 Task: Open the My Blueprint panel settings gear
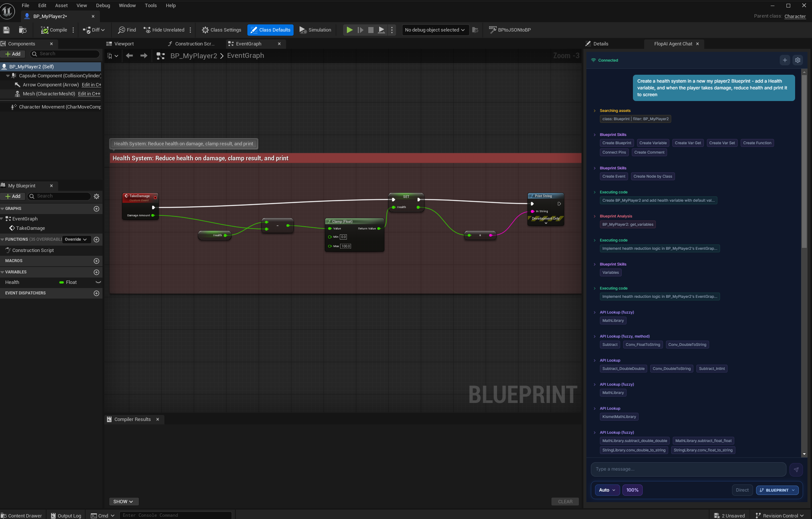(x=96, y=196)
